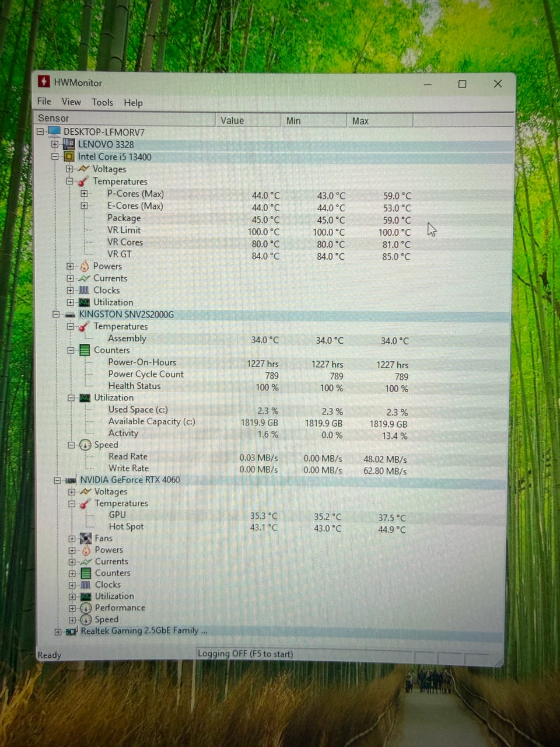The width and height of the screenshot is (560, 747).
Task: Click the HWMonitor title bar app icon
Action: click(x=44, y=82)
